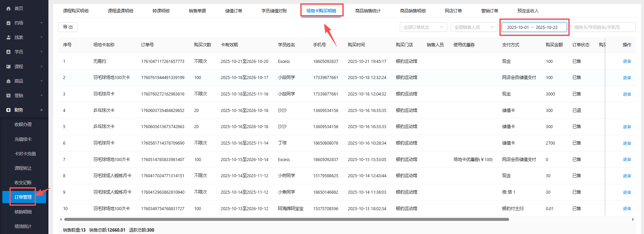Click 退单 for order 1760761944491339199
The image size is (644, 234).
tap(627, 78)
